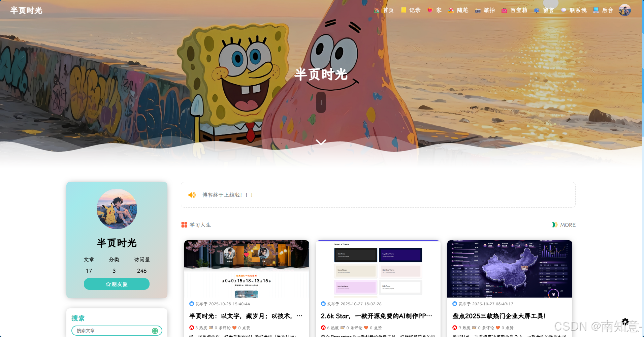Click the speaker announcement icon
This screenshot has width=644, height=337.
click(192, 195)
